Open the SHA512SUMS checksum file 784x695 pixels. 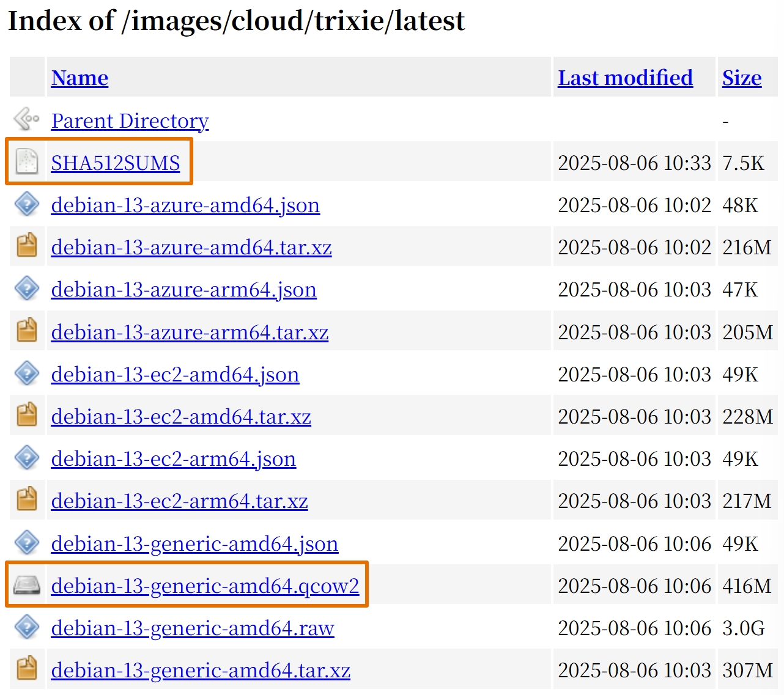click(116, 163)
